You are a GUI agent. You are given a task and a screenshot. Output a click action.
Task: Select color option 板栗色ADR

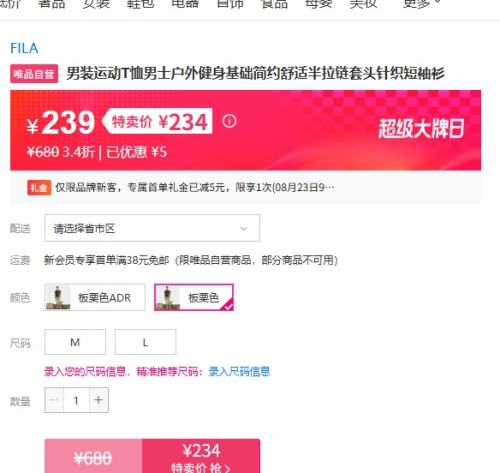tap(95, 297)
